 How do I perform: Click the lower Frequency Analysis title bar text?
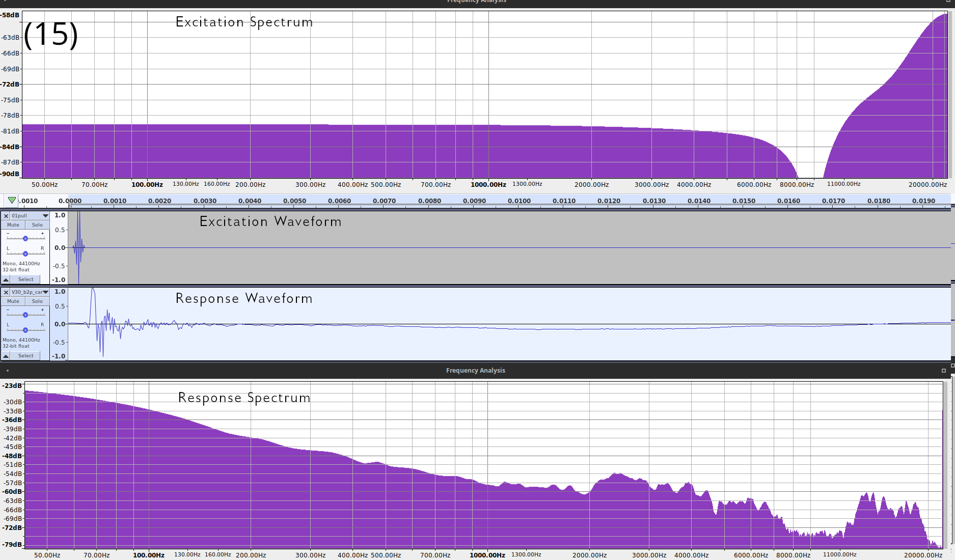[x=476, y=371]
